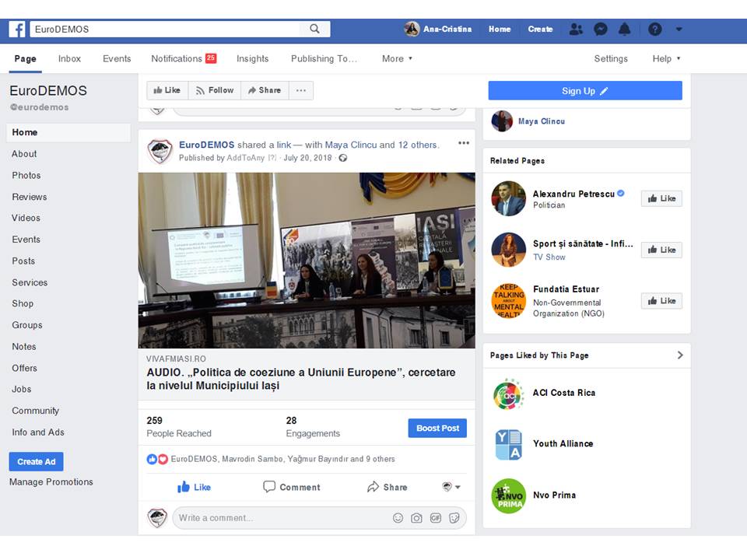Expand Pages Liked by This Page chevron
The image size is (747, 560).
coord(680,355)
